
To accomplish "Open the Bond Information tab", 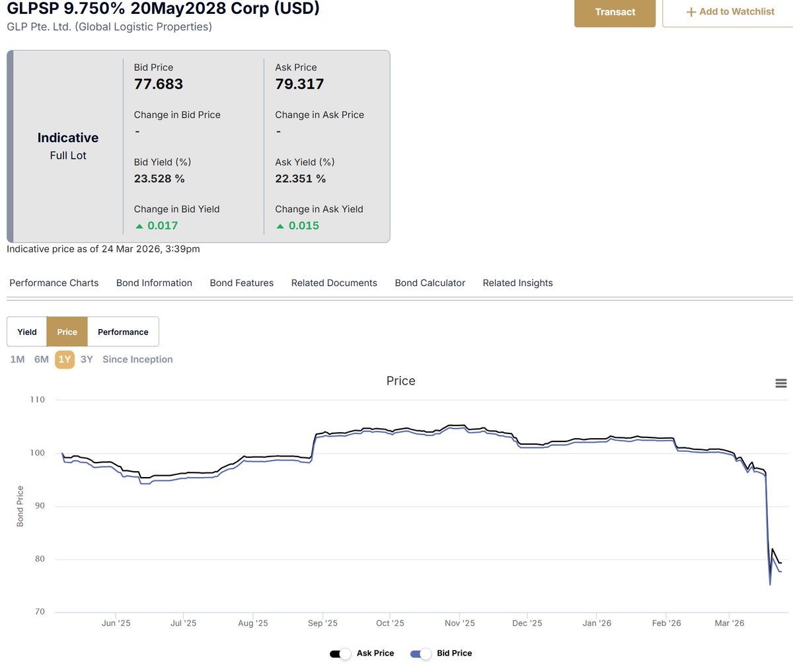I will click(154, 283).
